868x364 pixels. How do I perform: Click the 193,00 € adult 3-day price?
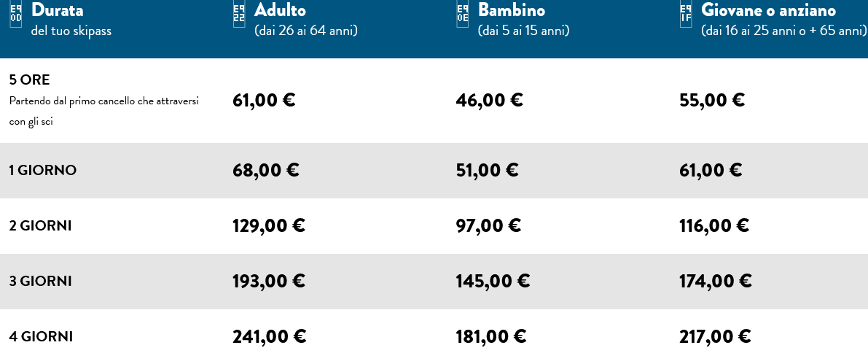[268, 281]
